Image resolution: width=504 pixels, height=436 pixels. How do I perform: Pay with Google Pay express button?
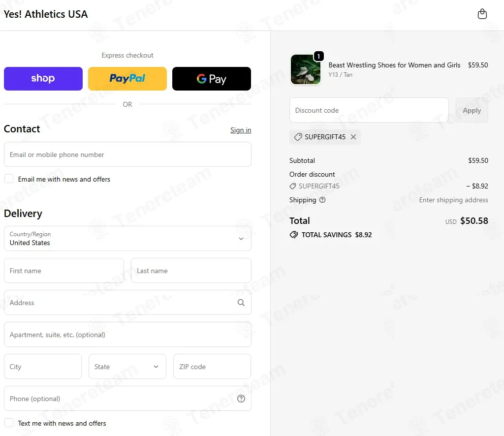click(212, 79)
